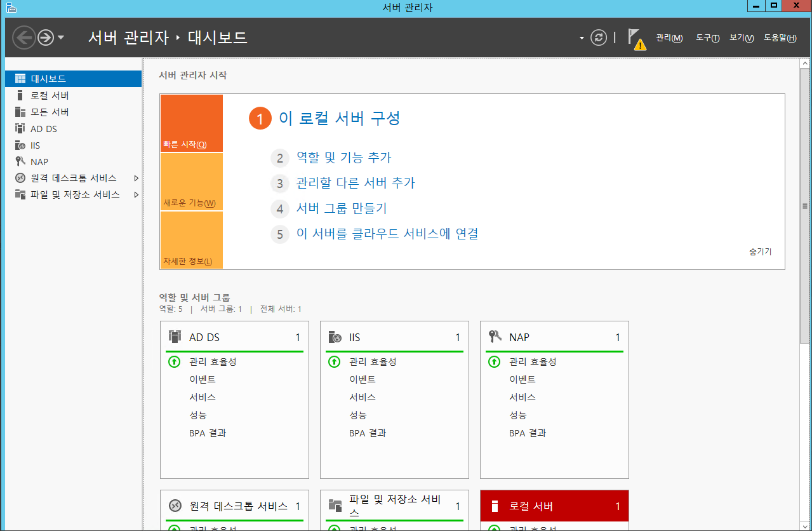Expand 파일 및 저장소 서비스 sidebar arrow

point(136,195)
